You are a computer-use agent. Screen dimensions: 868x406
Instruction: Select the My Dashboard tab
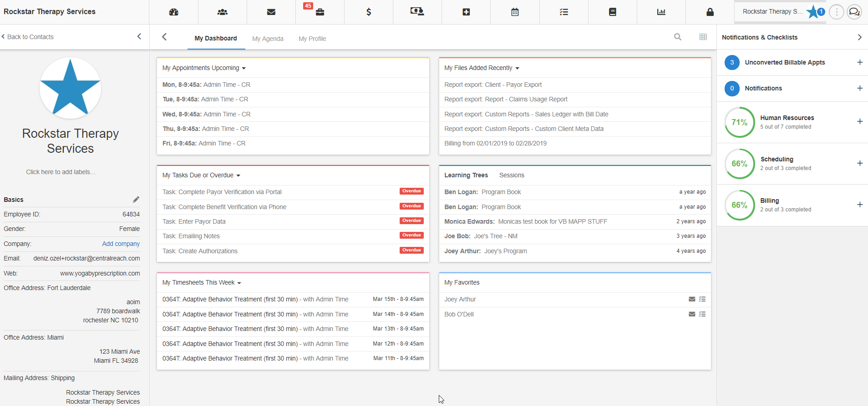tap(216, 38)
